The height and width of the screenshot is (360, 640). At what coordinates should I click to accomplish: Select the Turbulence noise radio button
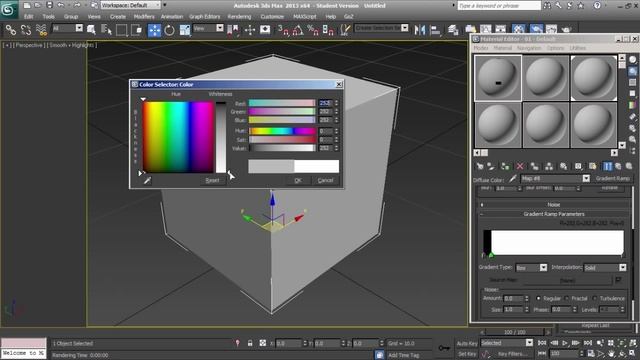click(594, 298)
